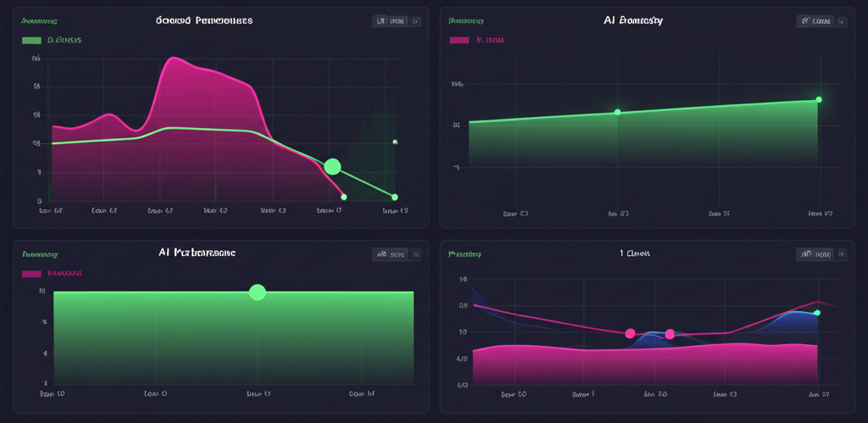
Task: Open the range dropdown in the AI chart panel at top-right
Action: pyautogui.click(x=815, y=21)
